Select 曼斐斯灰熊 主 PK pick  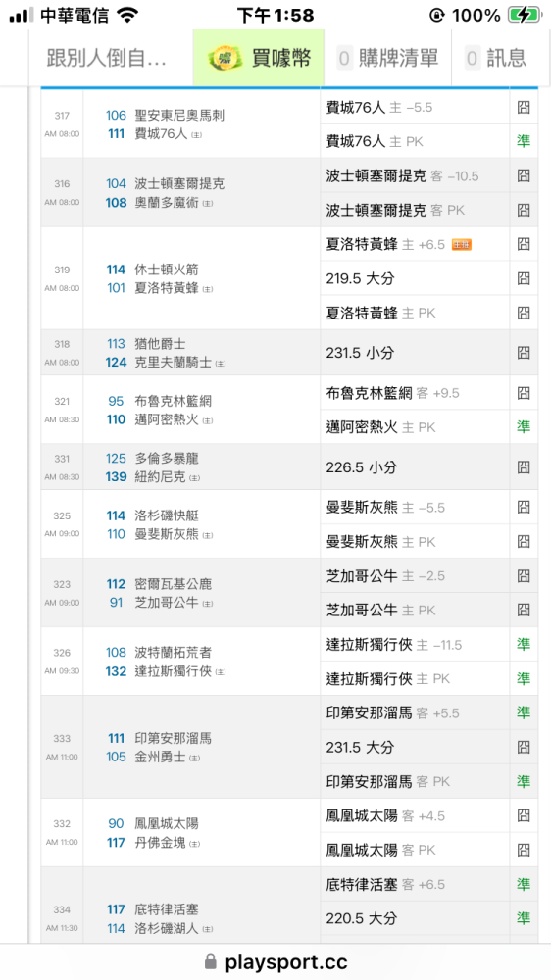click(x=416, y=542)
